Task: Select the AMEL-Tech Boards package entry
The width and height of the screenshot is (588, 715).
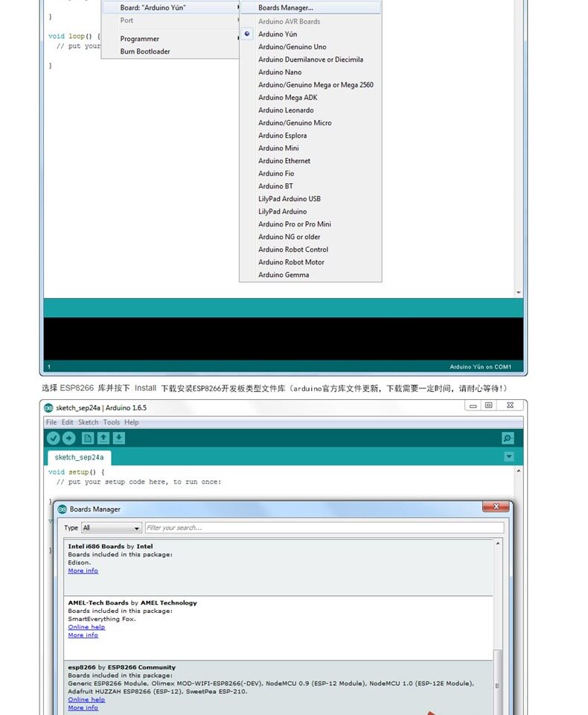Action: (278, 628)
